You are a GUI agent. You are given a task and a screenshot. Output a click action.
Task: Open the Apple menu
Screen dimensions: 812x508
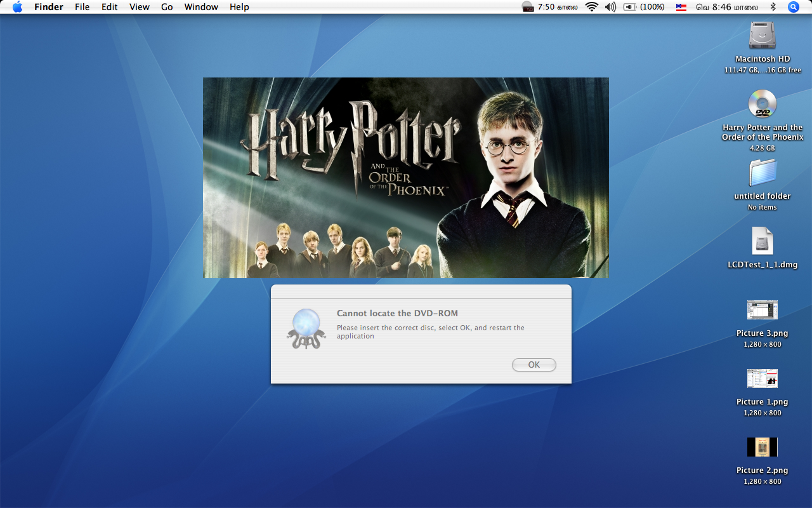pos(17,7)
